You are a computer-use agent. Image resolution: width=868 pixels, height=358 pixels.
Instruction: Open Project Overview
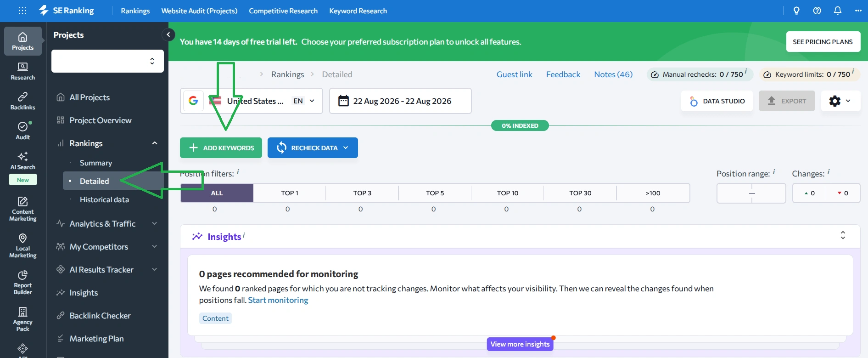click(x=101, y=120)
